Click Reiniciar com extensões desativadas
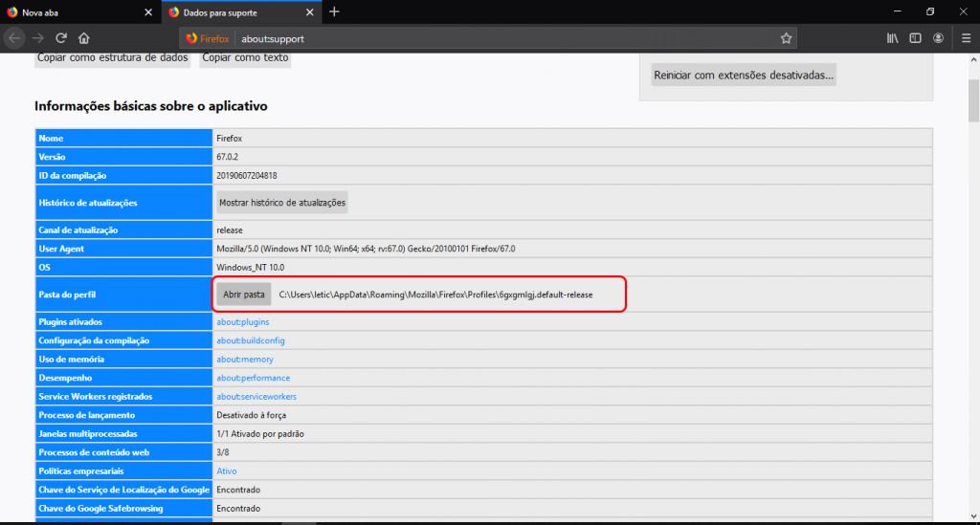This screenshot has width=980, height=525. tap(744, 75)
